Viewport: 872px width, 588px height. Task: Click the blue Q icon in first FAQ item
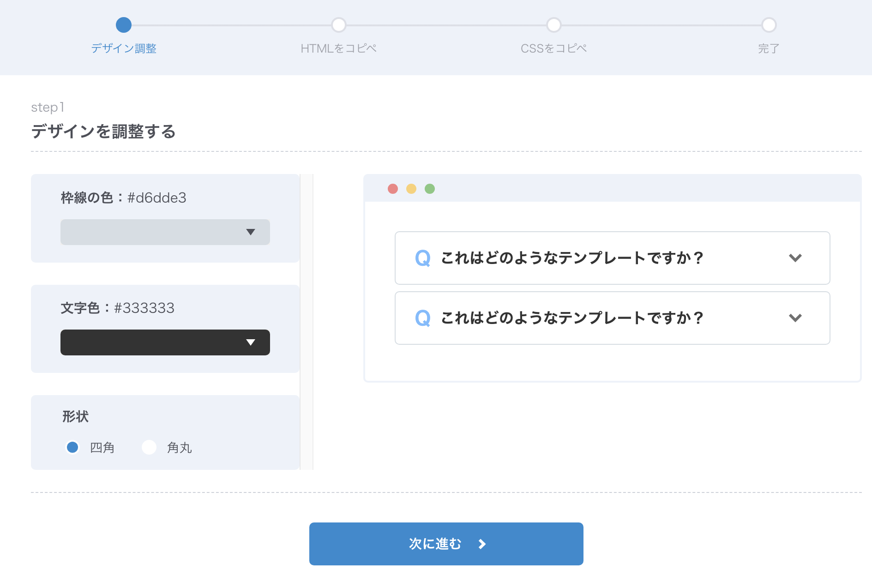[422, 258]
